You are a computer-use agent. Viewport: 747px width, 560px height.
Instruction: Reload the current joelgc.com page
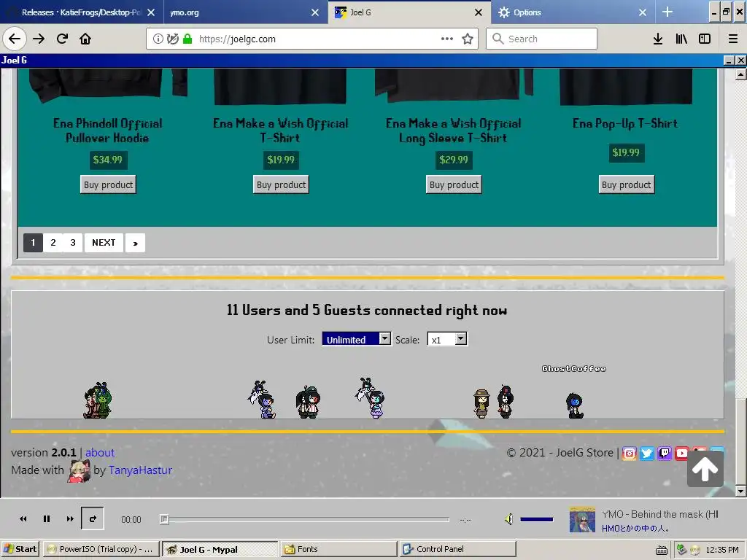(x=63, y=39)
